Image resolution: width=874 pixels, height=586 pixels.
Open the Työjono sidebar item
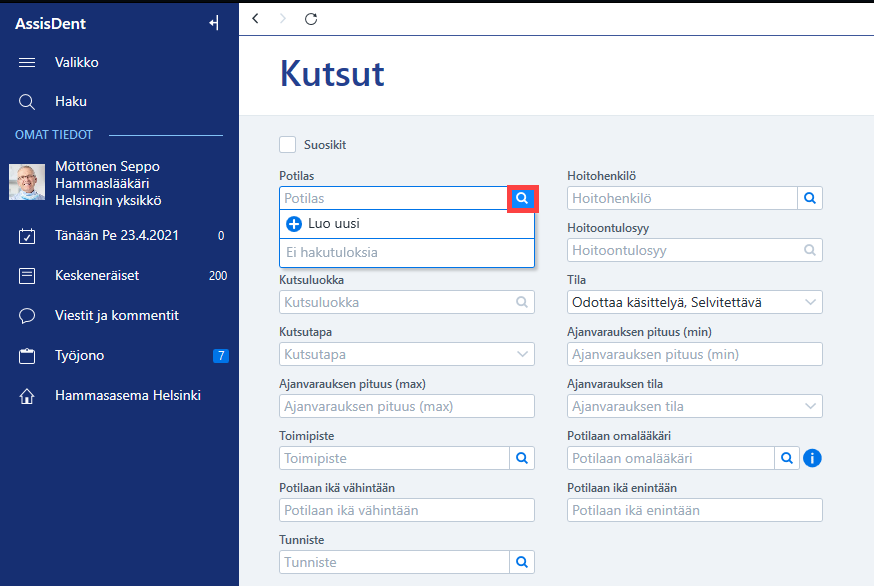coord(80,356)
